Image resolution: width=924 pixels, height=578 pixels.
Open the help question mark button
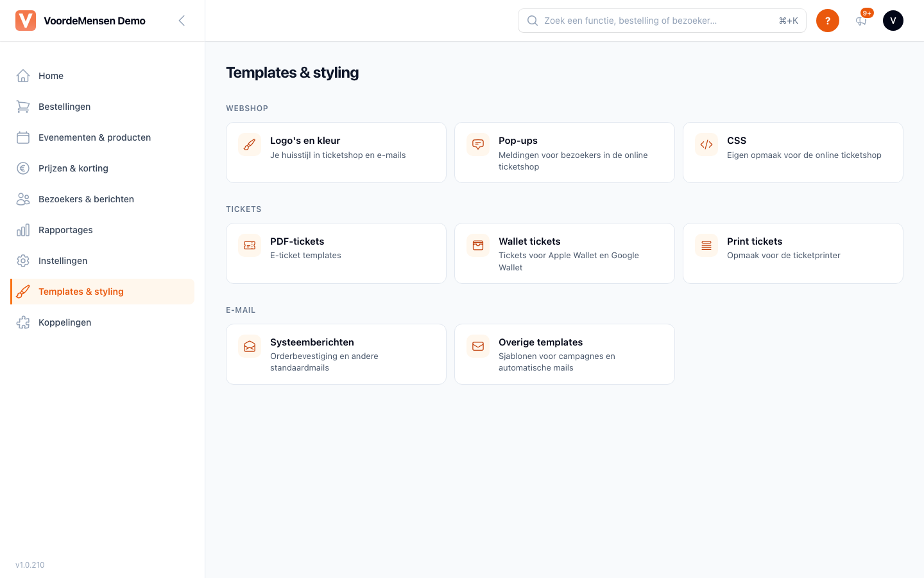[x=828, y=21]
